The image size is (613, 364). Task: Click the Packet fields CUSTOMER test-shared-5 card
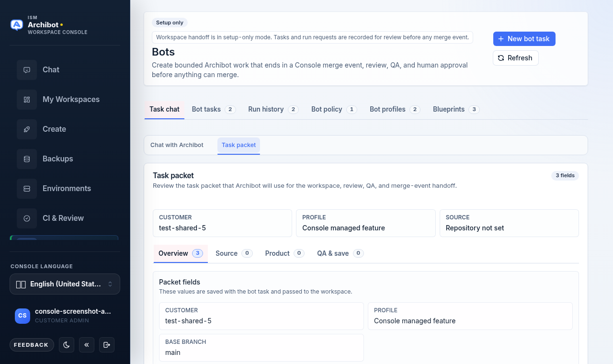click(x=261, y=316)
